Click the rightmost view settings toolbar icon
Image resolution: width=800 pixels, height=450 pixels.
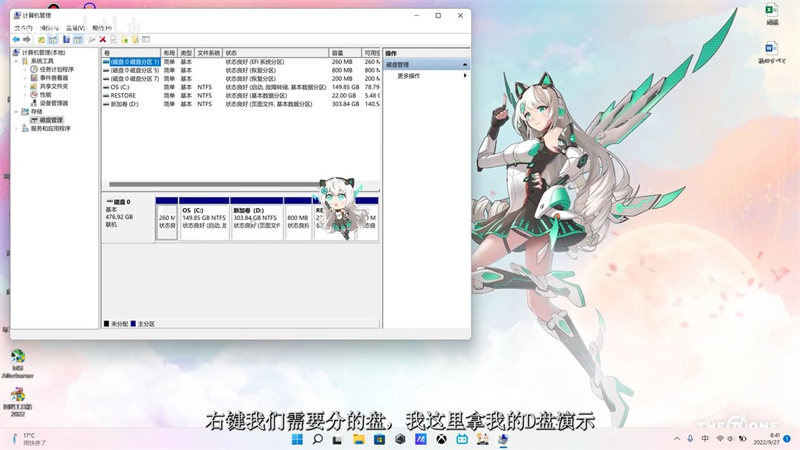pos(146,39)
